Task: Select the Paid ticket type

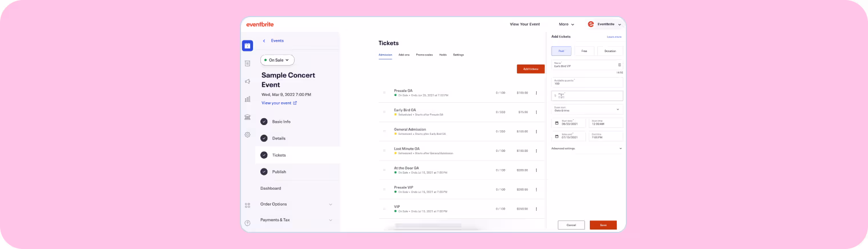Action: pyautogui.click(x=561, y=51)
